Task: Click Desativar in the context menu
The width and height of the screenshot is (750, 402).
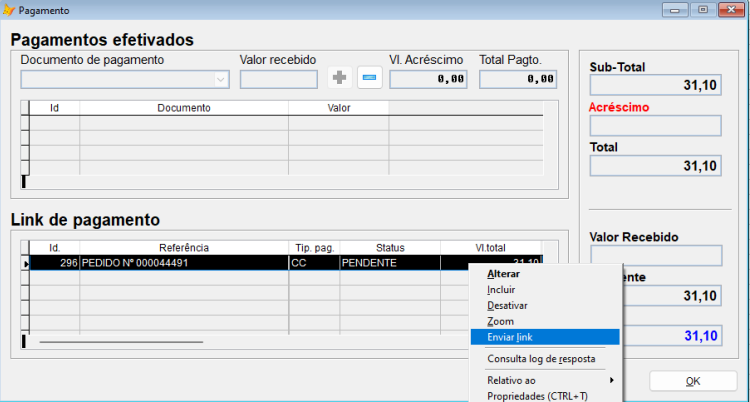Action: pyautogui.click(x=507, y=305)
